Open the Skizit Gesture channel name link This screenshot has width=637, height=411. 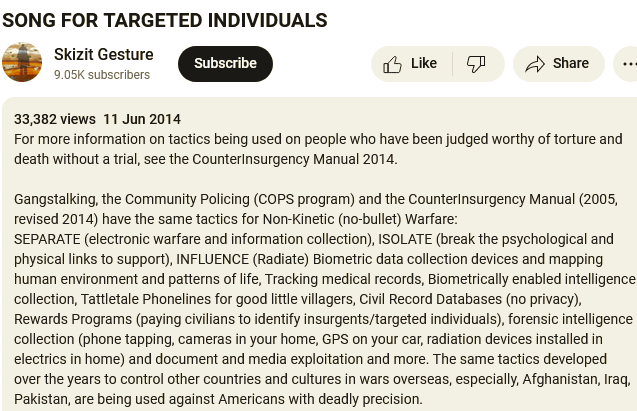tap(103, 54)
